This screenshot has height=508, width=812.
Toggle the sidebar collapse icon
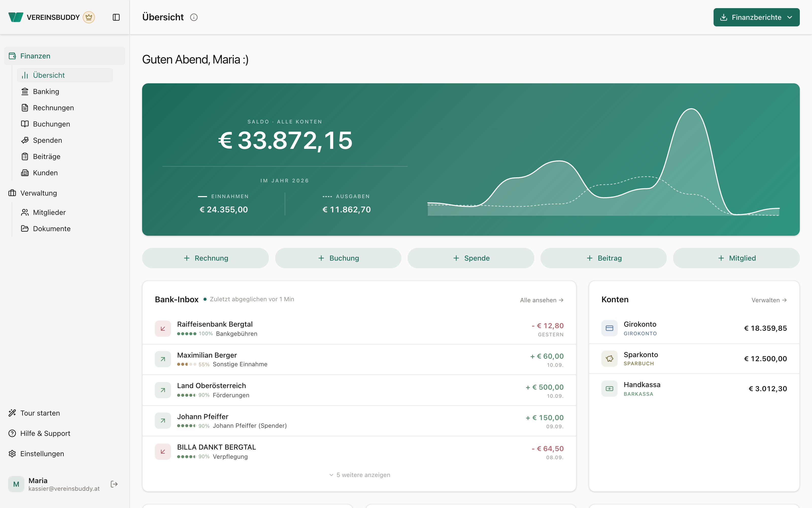116,17
